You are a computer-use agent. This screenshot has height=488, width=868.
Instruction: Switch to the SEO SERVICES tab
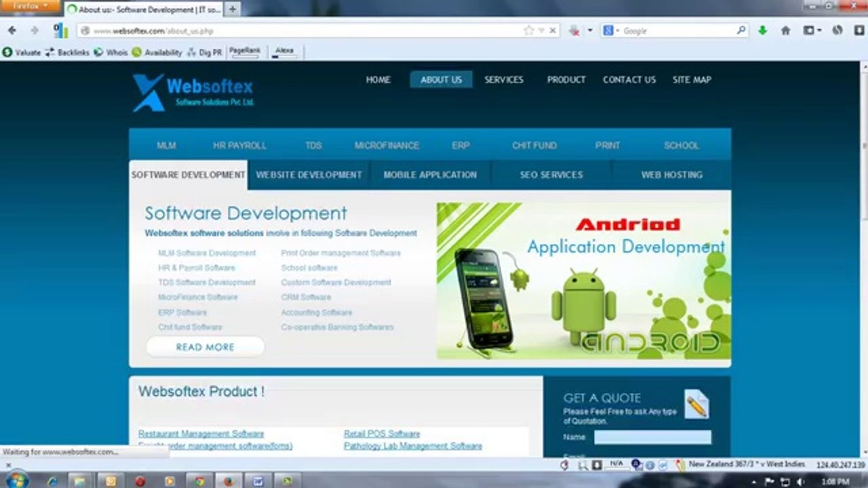point(551,174)
